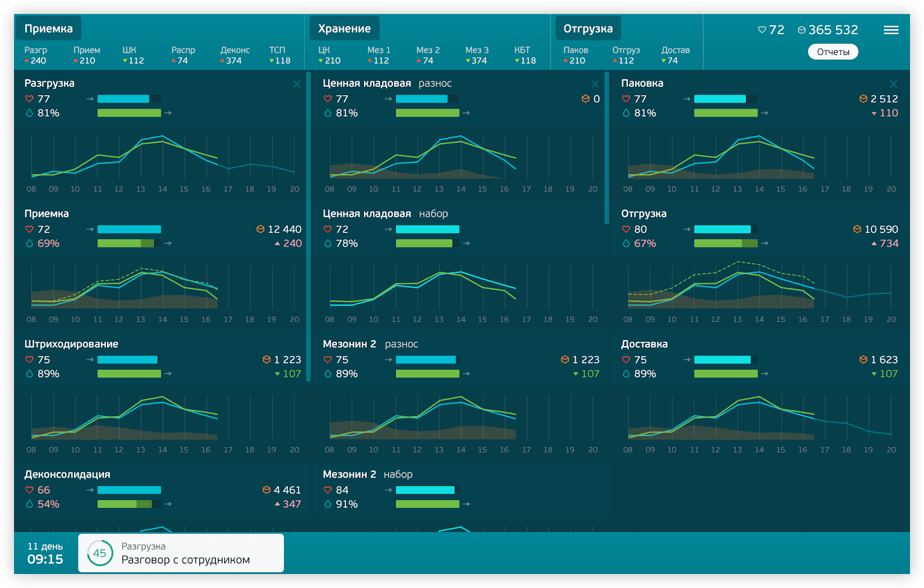
Task: Click the 45 timer circle
Action: 100,553
